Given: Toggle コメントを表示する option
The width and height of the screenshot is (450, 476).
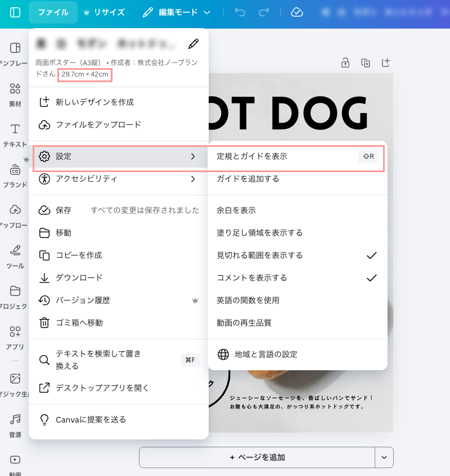Looking at the screenshot, I should coord(297,278).
